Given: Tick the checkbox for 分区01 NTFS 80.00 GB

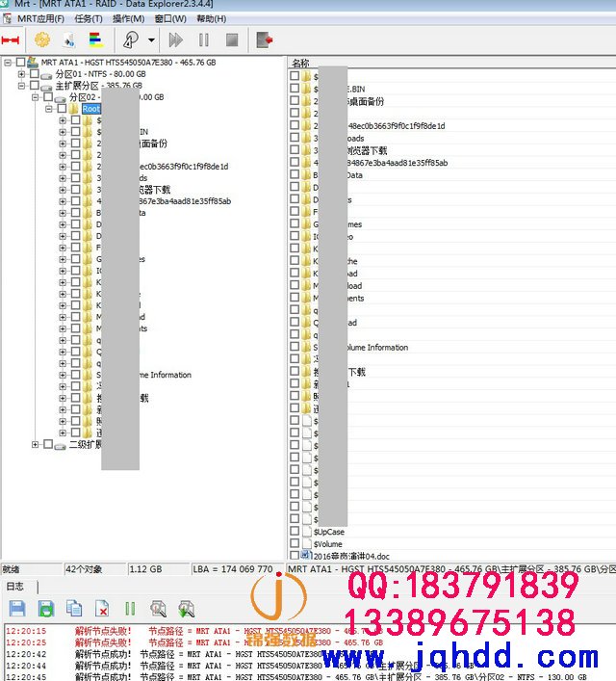Looking at the screenshot, I should pos(35,74).
